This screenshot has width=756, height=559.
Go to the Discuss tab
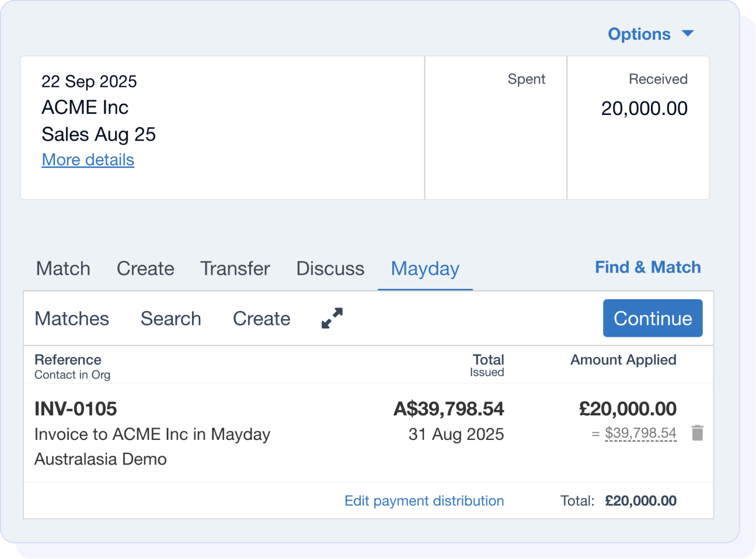pyautogui.click(x=330, y=268)
